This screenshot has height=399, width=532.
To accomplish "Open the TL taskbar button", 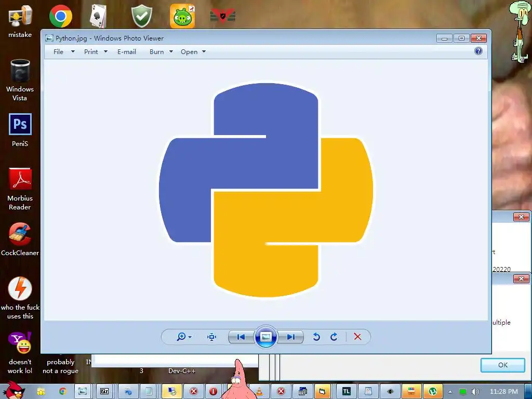I will [346, 392].
